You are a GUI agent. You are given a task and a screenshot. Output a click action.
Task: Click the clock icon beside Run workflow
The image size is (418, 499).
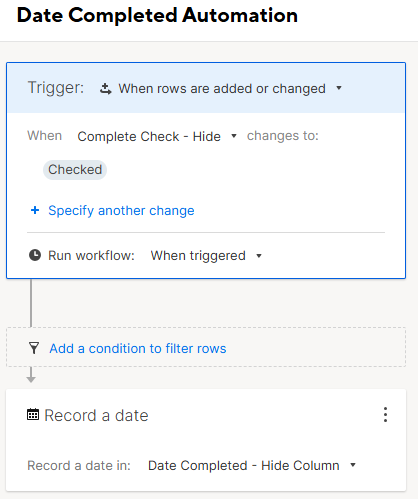tap(35, 255)
